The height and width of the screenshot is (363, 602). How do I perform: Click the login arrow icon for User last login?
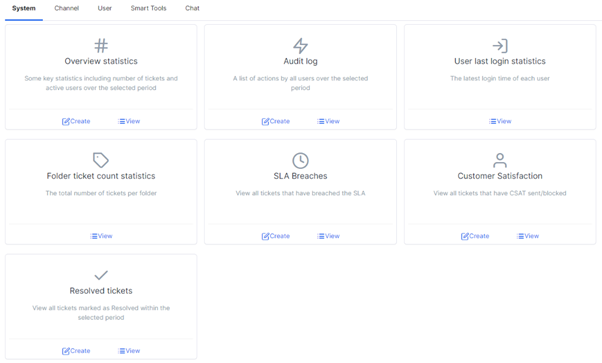pyautogui.click(x=500, y=46)
